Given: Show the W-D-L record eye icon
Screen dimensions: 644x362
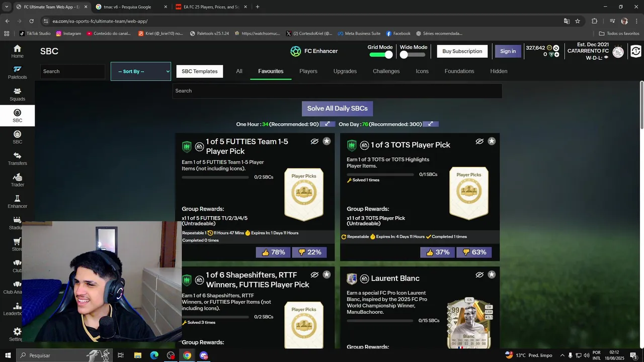Looking at the screenshot, I should point(606,57).
